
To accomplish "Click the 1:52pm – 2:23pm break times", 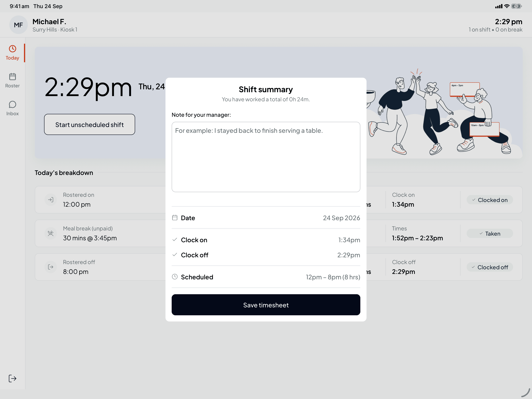I will [417, 238].
